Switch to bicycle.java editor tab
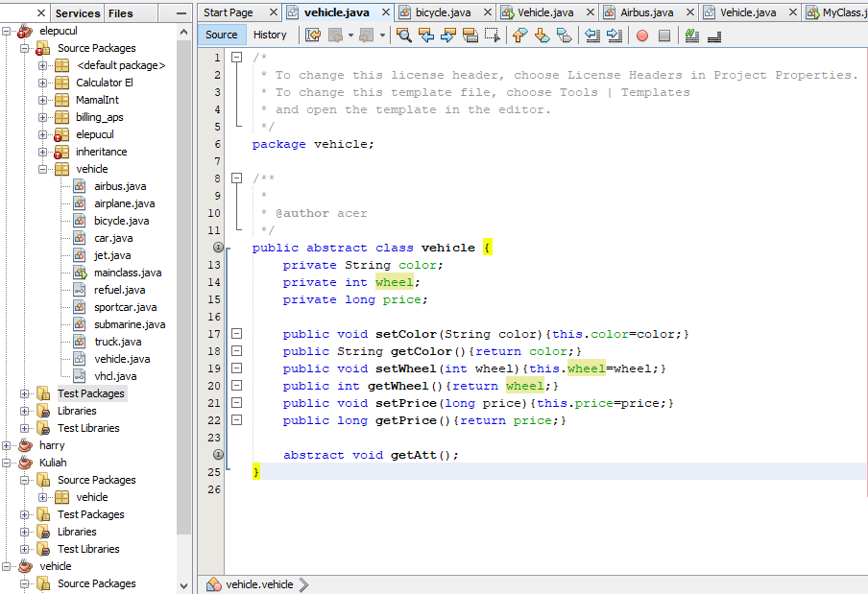Viewport: 868px width, 594px height. click(x=444, y=12)
